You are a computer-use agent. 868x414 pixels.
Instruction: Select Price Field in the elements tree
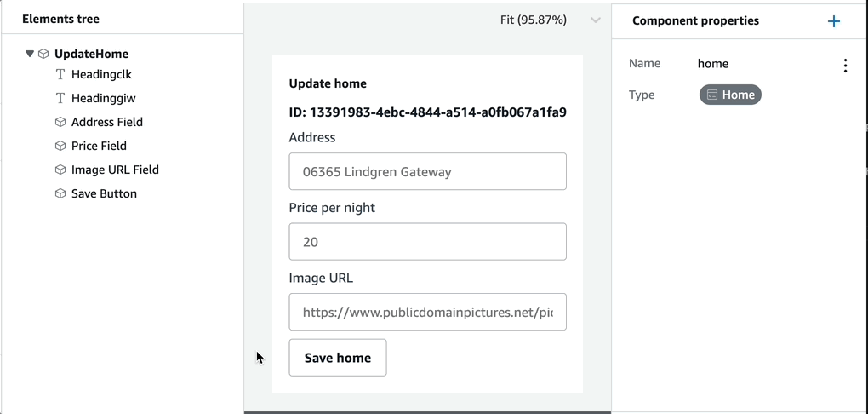click(99, 146)
